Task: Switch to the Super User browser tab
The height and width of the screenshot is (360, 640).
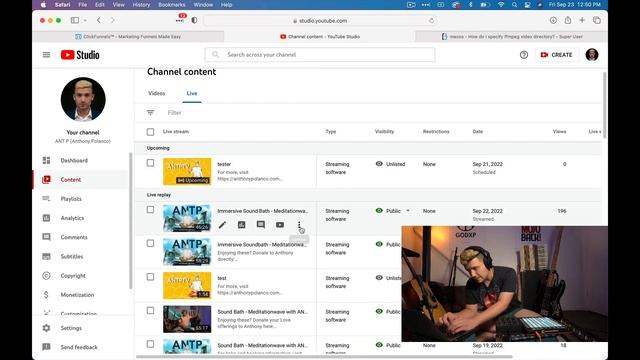Action: point(512,37)
